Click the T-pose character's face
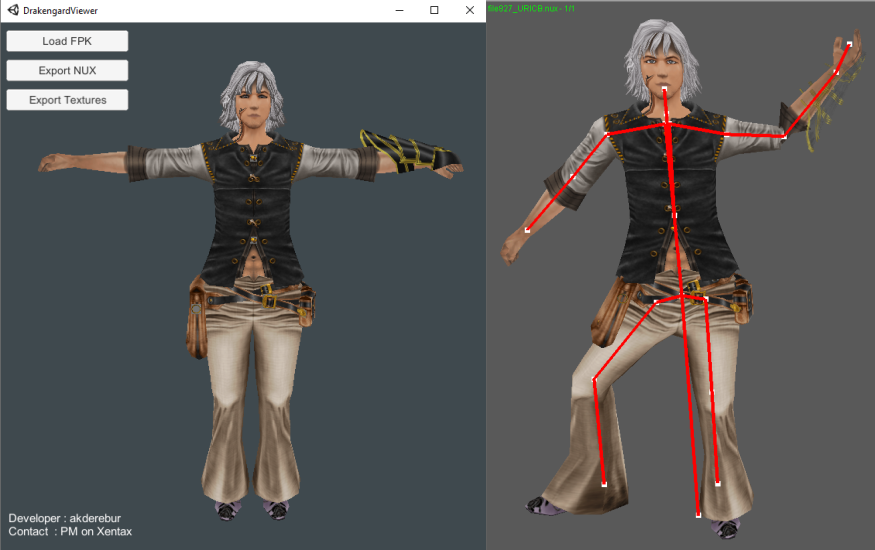The image size is (875, 550). (258, 103)
